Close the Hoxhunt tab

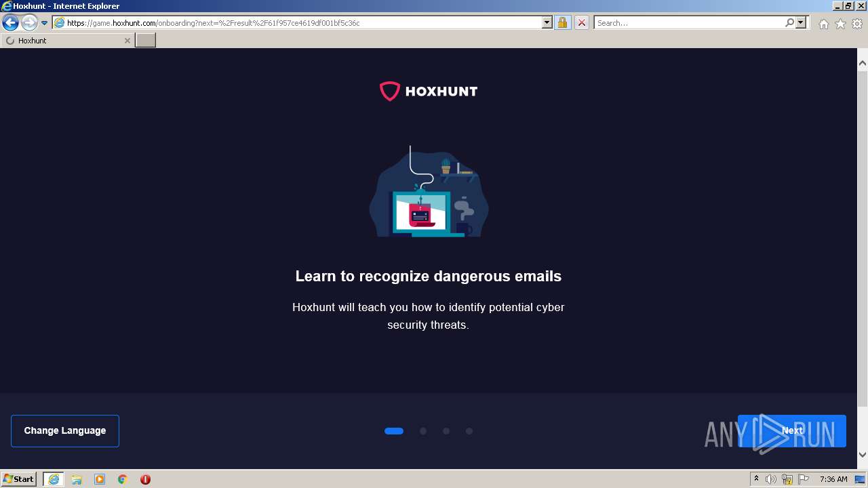point(127,41)
